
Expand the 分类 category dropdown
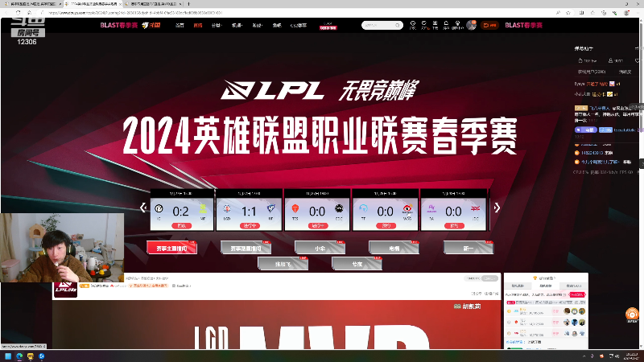[x=217, y=26]
